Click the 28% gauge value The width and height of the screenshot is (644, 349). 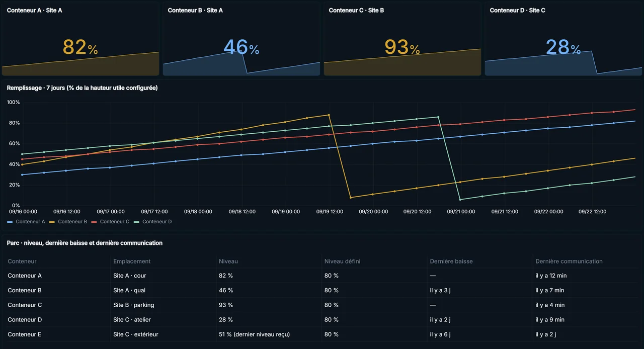click(x=563, y=47)
